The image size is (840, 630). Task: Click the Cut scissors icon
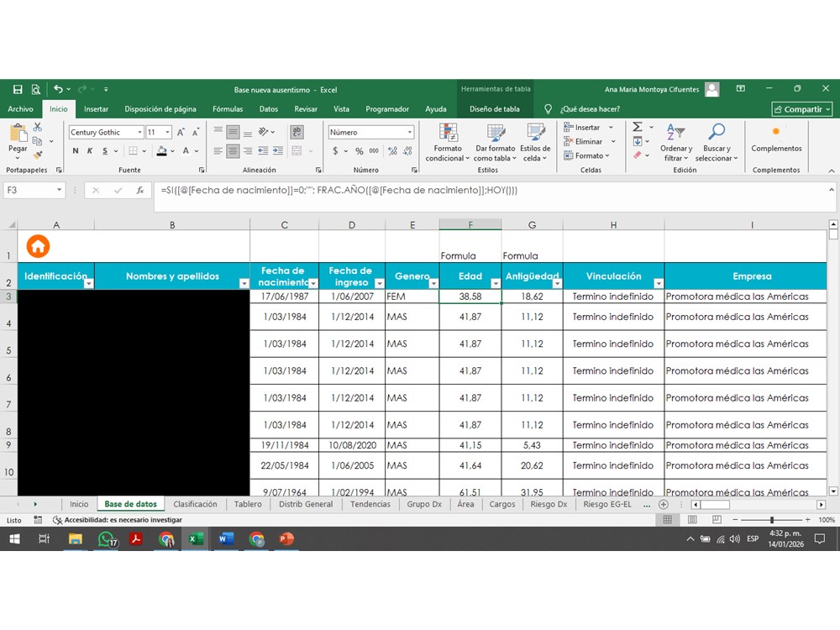(x=38, y=127)
